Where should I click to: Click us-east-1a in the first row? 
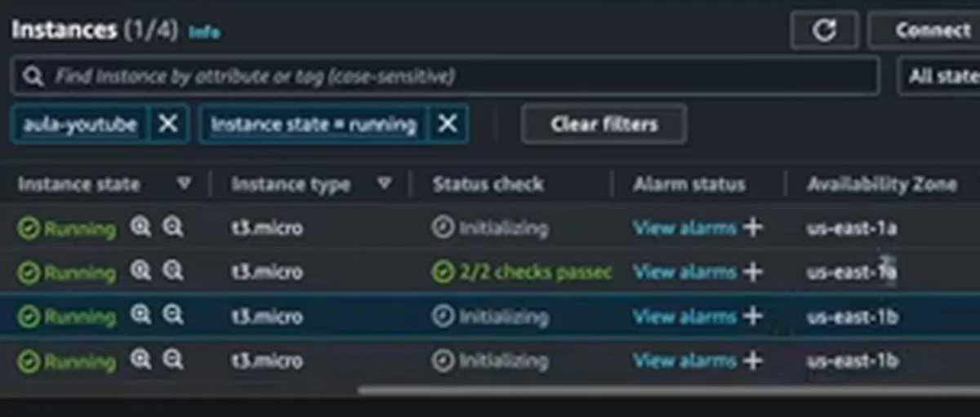pyautogui.click(x=852, y=228)
